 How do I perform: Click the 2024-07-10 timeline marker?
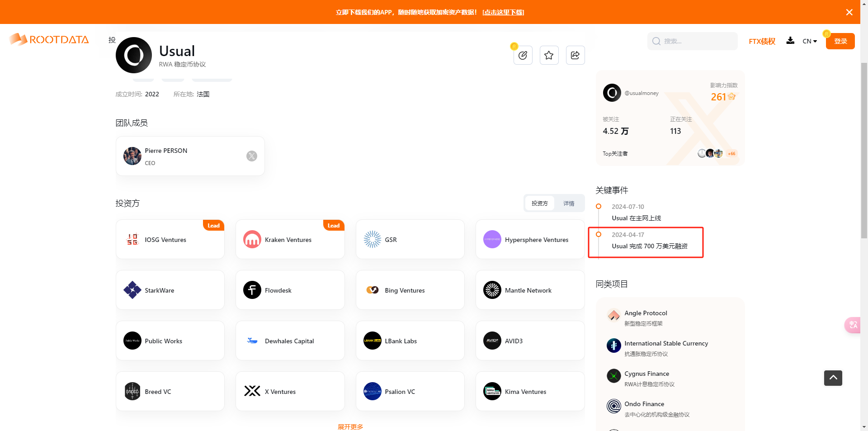[x=598, y=206]
